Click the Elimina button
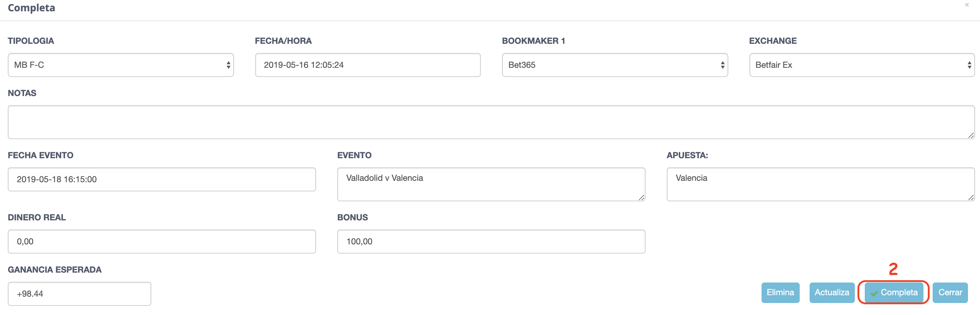The width and height of the screenshot is (980, 315). pos(780,292)
